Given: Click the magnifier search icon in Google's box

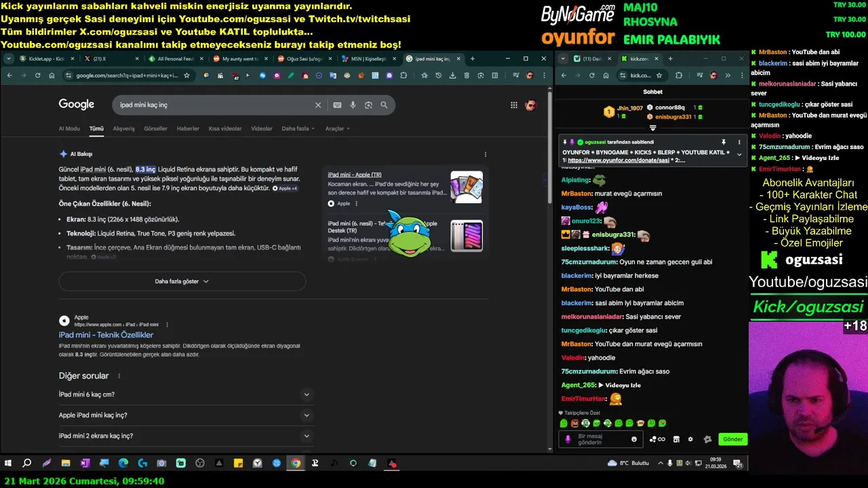Looking at the screenshot, I should tap(384, 105).
